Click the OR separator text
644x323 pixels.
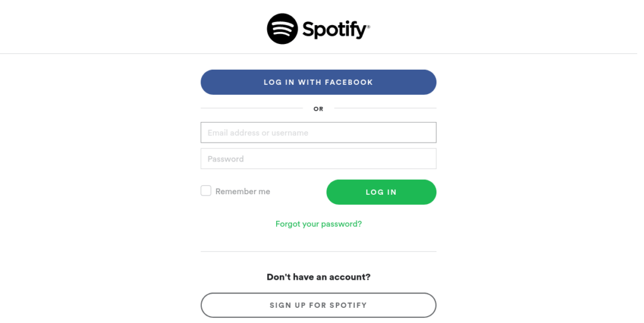coord(318,109)
